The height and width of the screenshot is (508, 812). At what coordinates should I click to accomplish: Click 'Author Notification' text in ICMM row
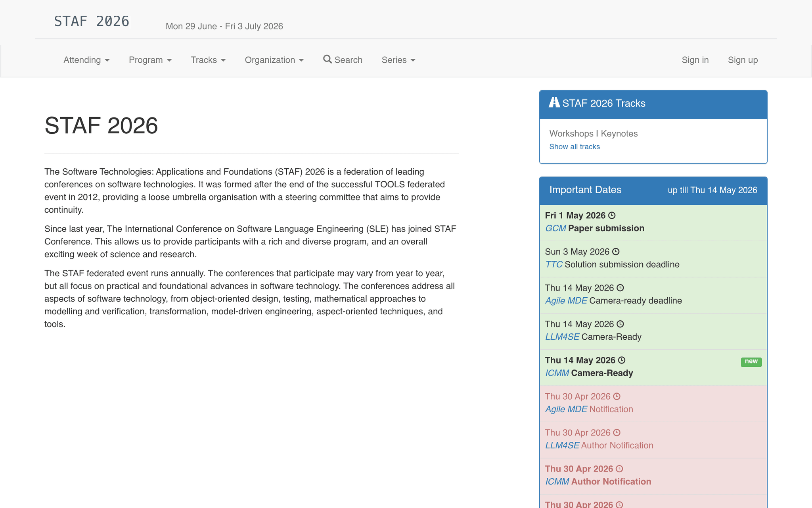pyautogui.click(x=611, y=481)
